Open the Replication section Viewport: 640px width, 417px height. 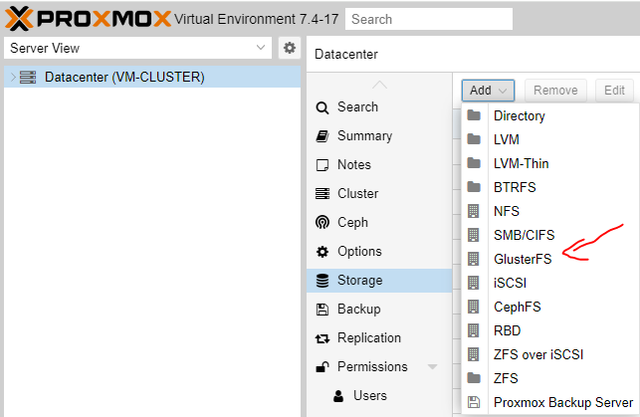[x=379, y=338]
